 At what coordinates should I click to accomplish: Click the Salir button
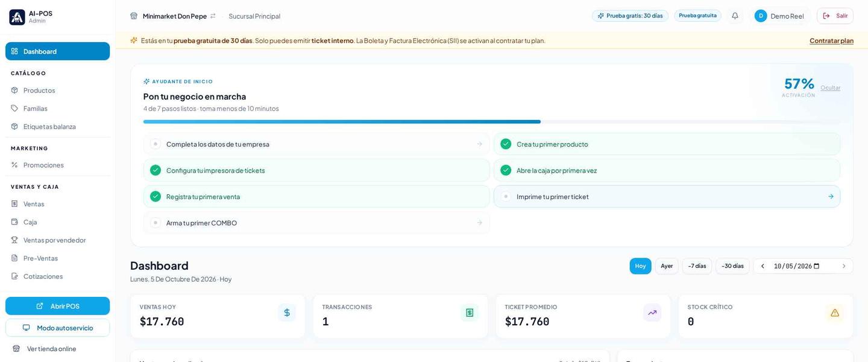tap(835, 16)
